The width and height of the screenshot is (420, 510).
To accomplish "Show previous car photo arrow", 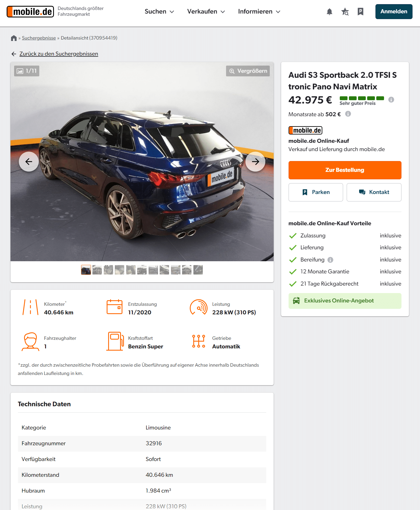I will tap(29, 162).
